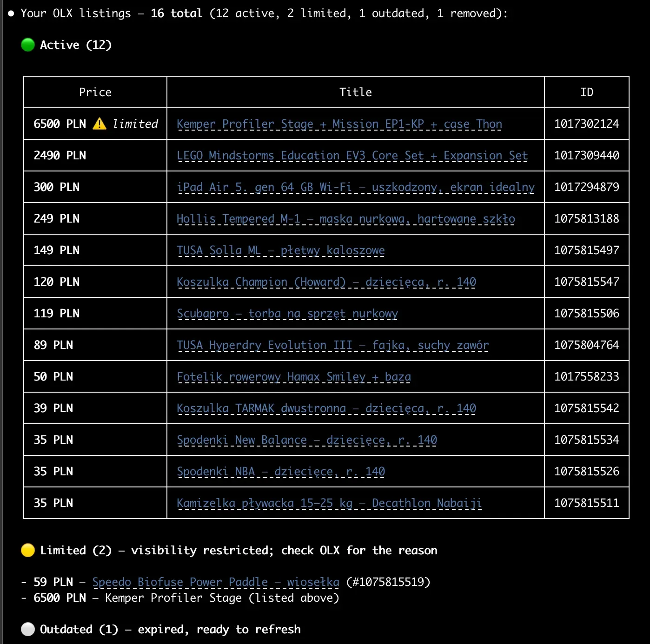Click the 'Active (12)' heading

pyautogui.click(x=76, y=45)
